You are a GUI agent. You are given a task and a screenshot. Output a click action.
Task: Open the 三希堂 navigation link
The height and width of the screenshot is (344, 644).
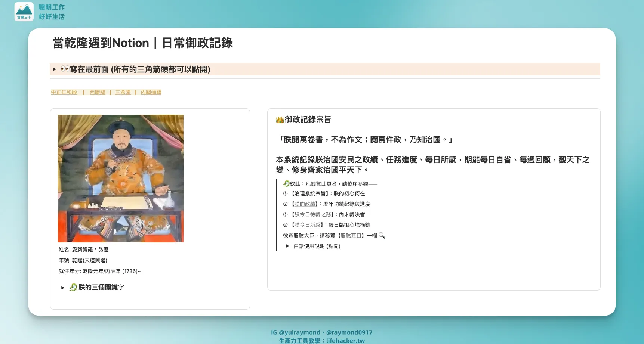coord(123,92)
